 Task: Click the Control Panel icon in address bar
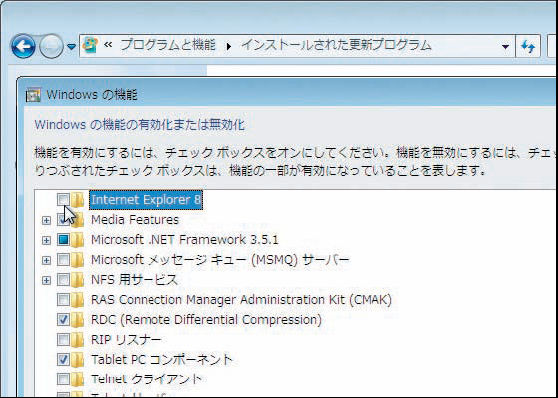(90, 46)
